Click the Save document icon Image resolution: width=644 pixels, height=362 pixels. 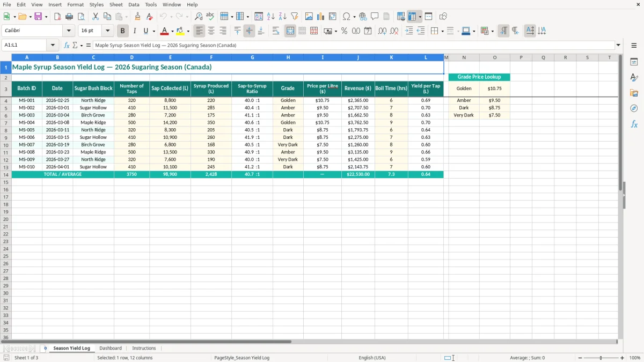pyautogui.click(x=38, y=17)
